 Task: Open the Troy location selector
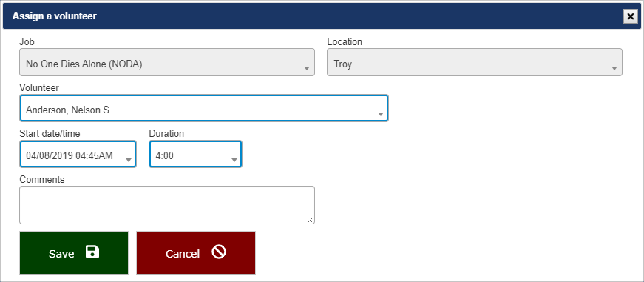475,62
